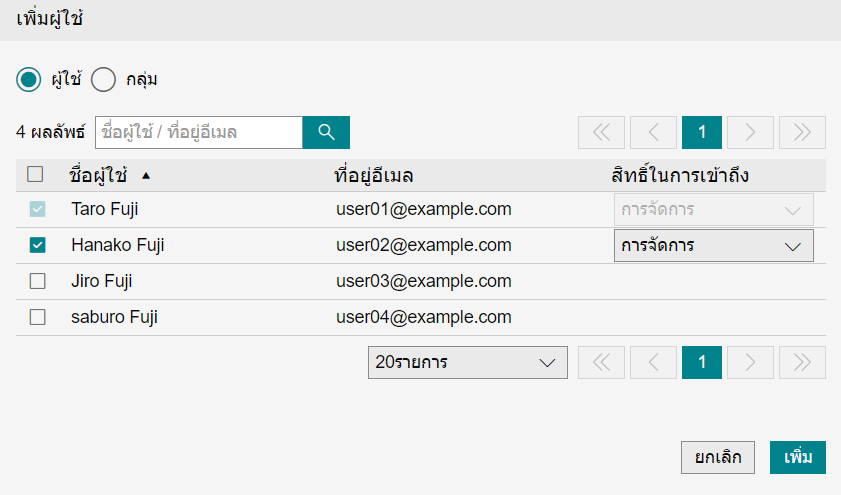
Task: Check the Jiro Fuji checkbox
Action: [x=37, y=281]
